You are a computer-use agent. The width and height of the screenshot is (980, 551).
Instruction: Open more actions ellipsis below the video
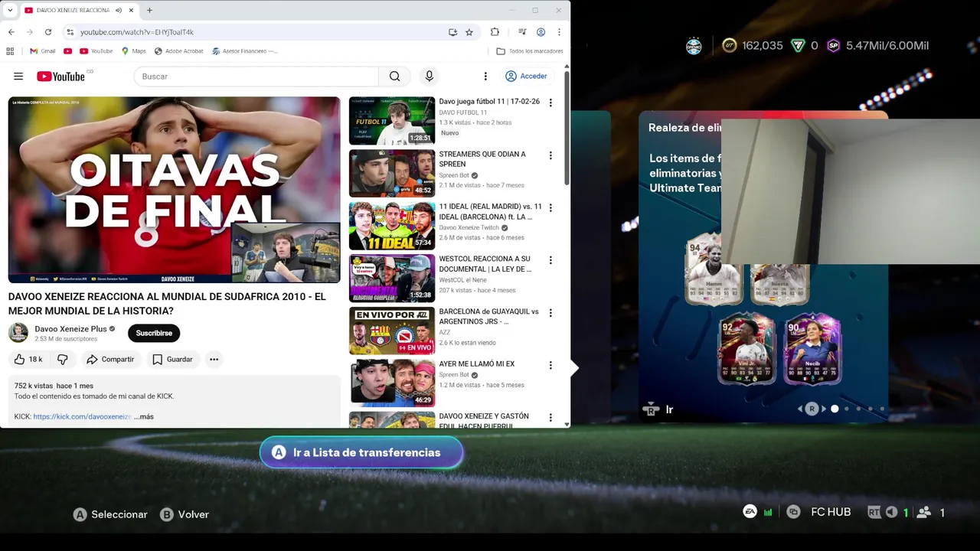click(214, 359)
